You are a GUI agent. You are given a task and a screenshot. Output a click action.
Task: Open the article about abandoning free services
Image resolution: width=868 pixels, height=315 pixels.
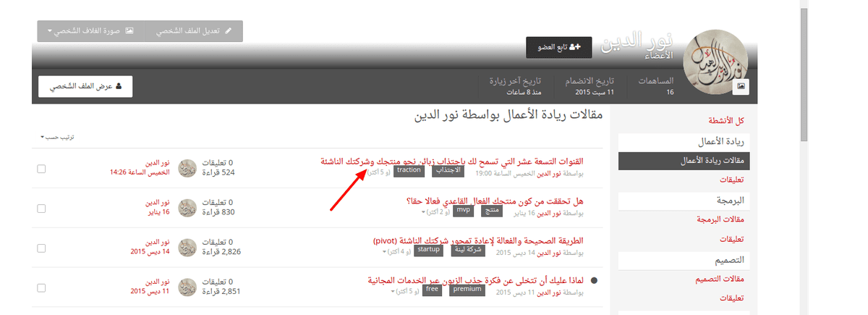click(x=475, y=280)
